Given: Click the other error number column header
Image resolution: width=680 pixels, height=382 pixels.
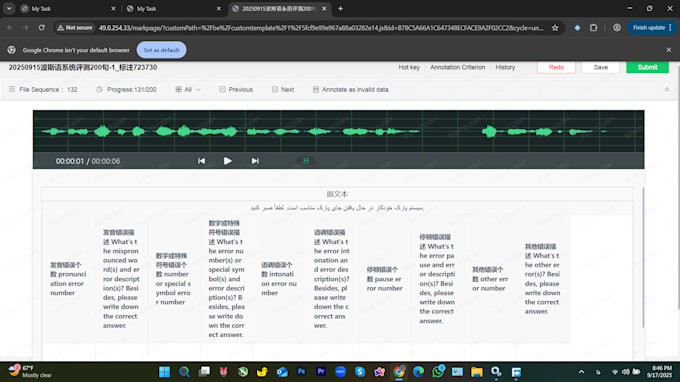Looking at the screenshot, I should 490,279.
